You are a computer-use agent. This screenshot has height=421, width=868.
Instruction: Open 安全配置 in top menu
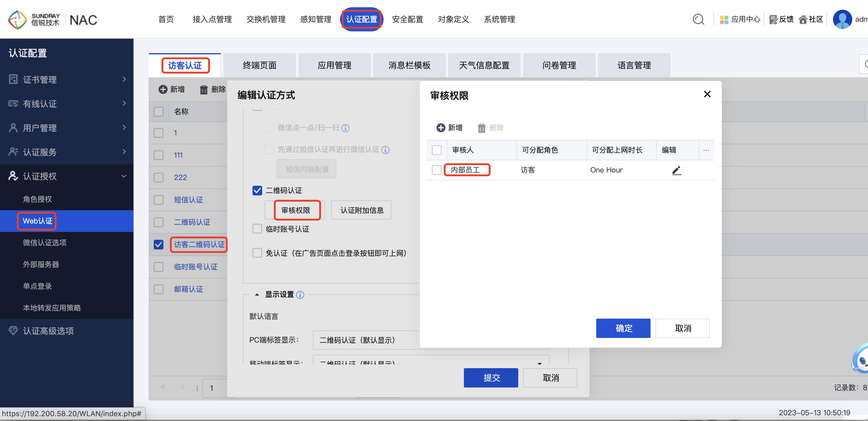[407, 19]
